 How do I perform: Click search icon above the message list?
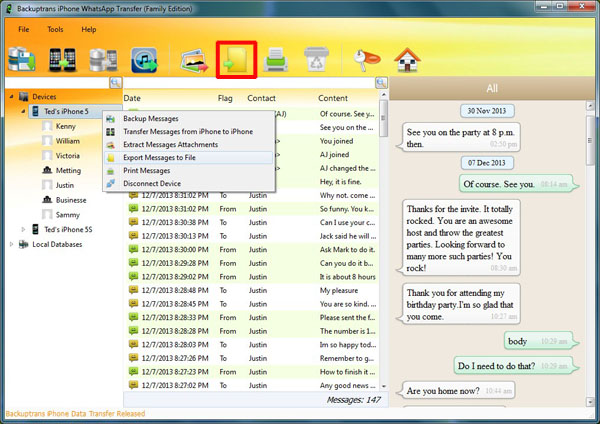[x=382, y=83]
